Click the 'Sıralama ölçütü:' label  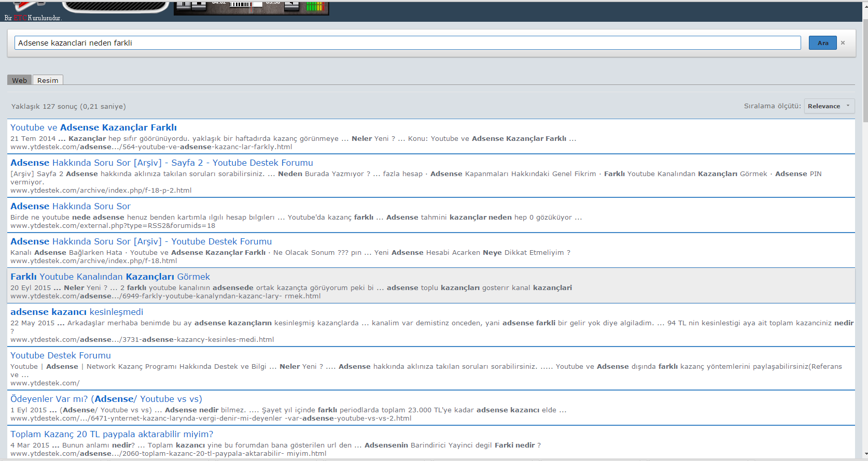click(773, 106)
